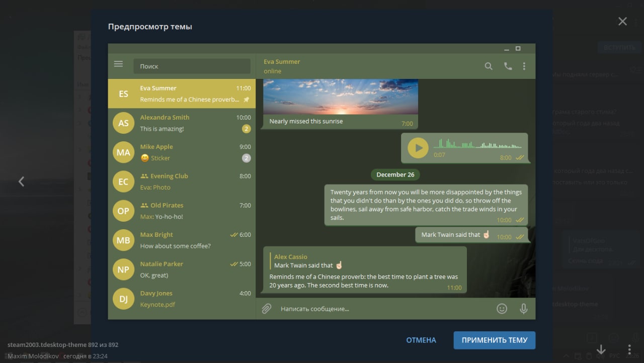Click the ПРИМЕНИТЬ ТЕМУ button
The height and width of the screenshot is (363, 644).
[x=495, y=340]
